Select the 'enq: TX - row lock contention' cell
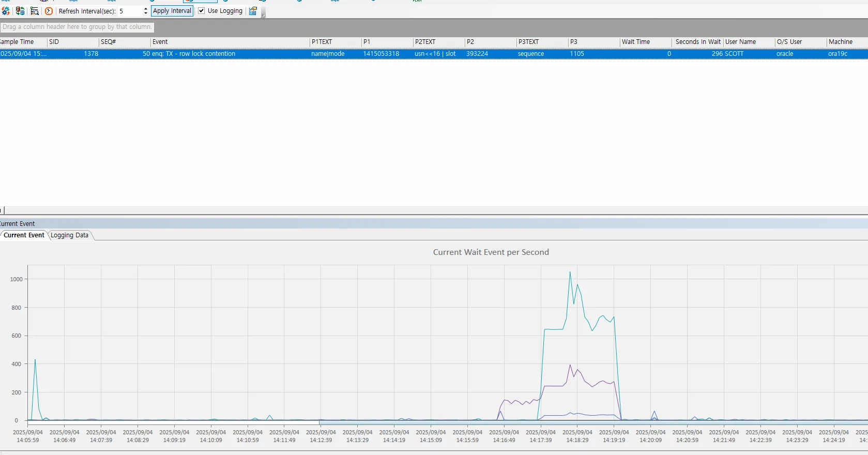This screenshot has height=455, width=868. 193,54
